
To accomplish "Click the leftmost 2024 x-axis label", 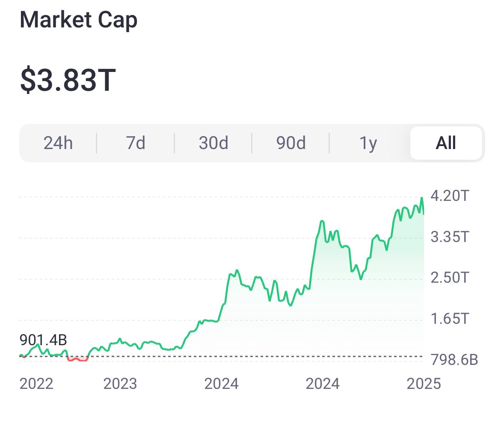I will point(222,384).
